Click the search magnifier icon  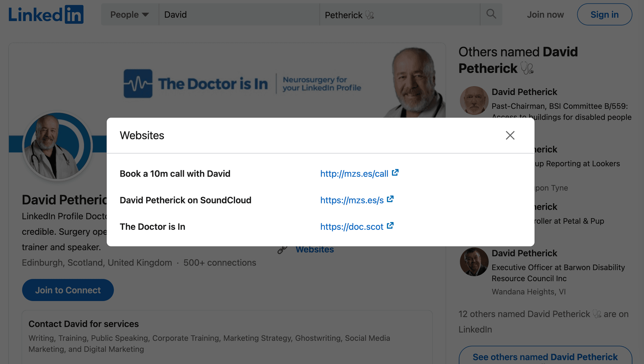coord(491,14)
